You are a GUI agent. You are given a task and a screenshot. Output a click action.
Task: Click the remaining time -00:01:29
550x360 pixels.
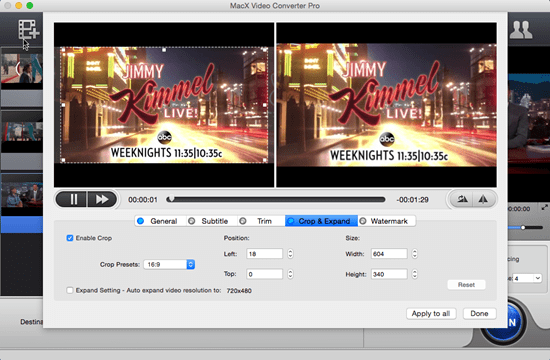[412, 200]
